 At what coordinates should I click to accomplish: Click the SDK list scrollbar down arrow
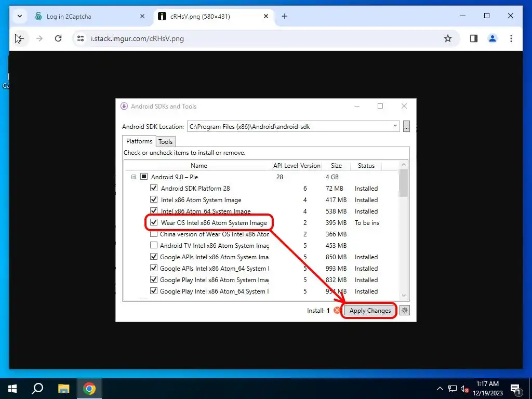pyautogui.click(x=403, y=296)
